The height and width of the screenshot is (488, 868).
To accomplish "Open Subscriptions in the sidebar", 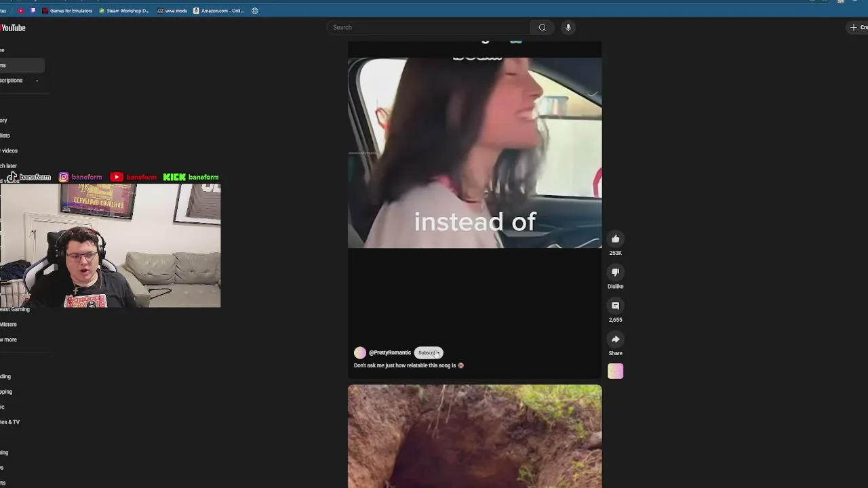I will point(11,80).
